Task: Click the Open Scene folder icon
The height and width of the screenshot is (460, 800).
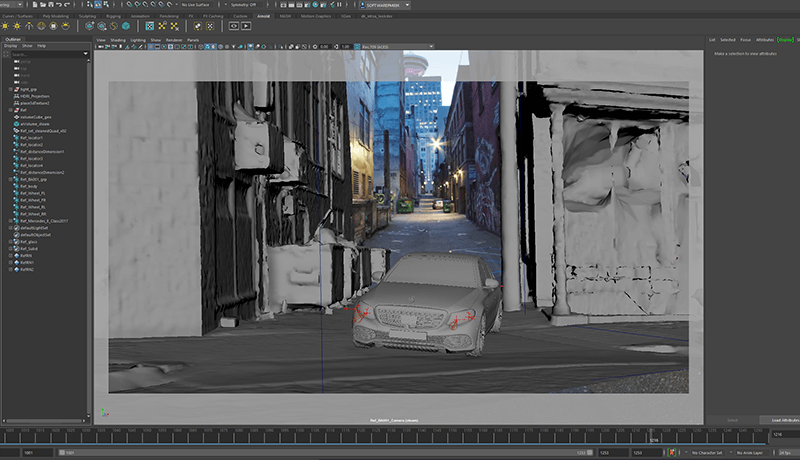Action: 43,5
